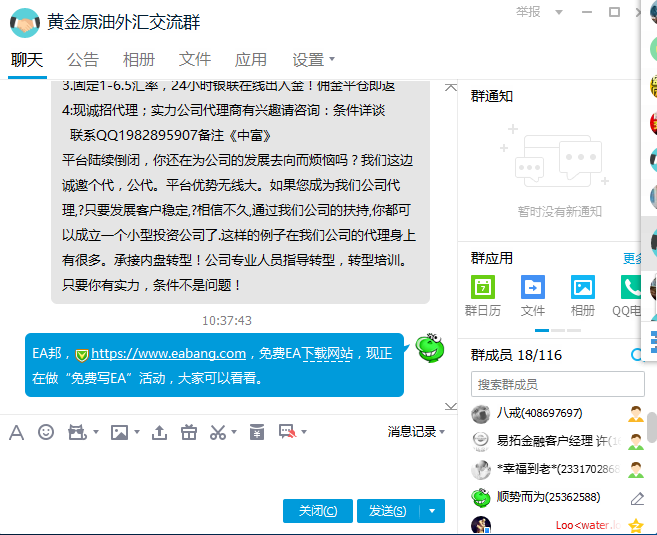Click the 发送(S) button
This screenshot has width=657, height=535.
pyautogui.click(x=388, y=511)
